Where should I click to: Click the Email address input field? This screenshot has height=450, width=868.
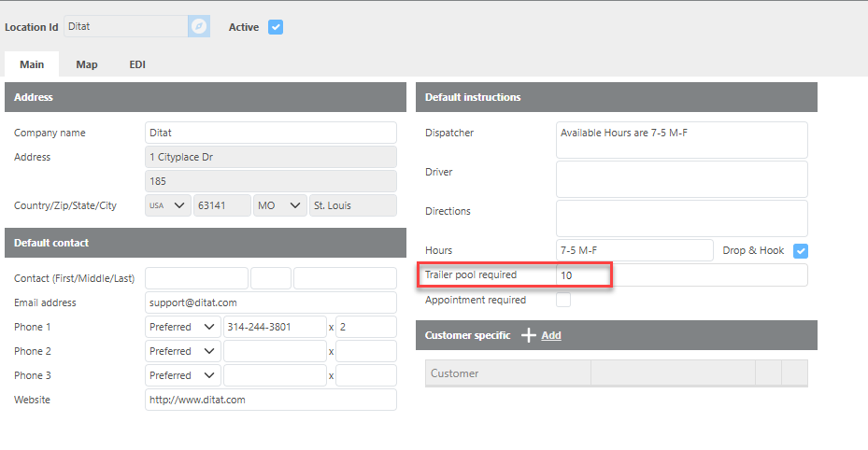pos(271,302)
